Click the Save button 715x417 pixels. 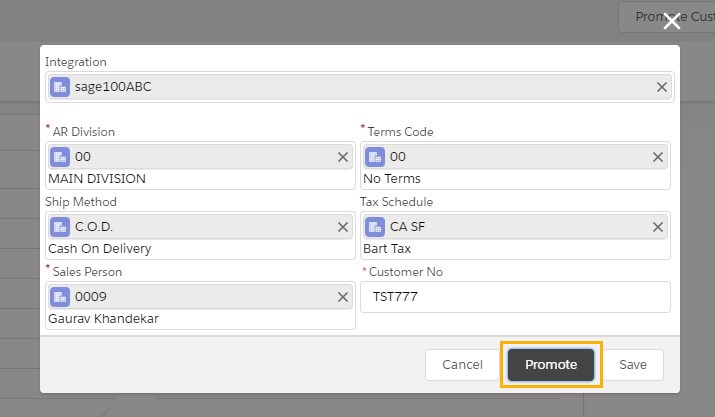633,365
